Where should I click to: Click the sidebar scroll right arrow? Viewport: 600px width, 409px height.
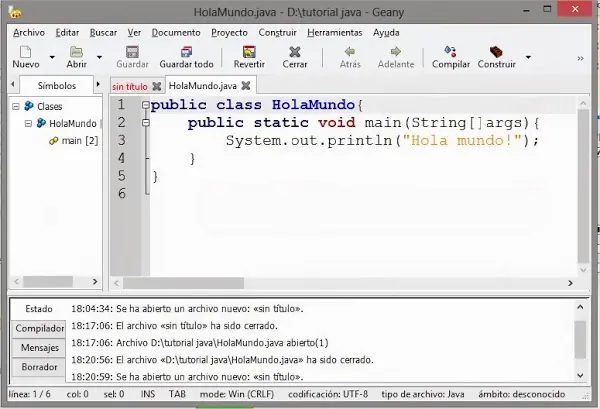95,282
